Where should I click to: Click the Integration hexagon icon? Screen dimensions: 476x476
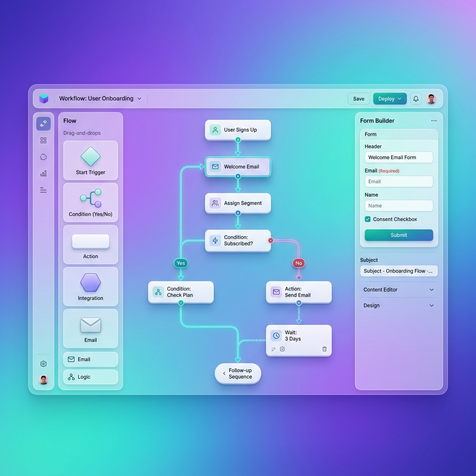pos(91,283)
